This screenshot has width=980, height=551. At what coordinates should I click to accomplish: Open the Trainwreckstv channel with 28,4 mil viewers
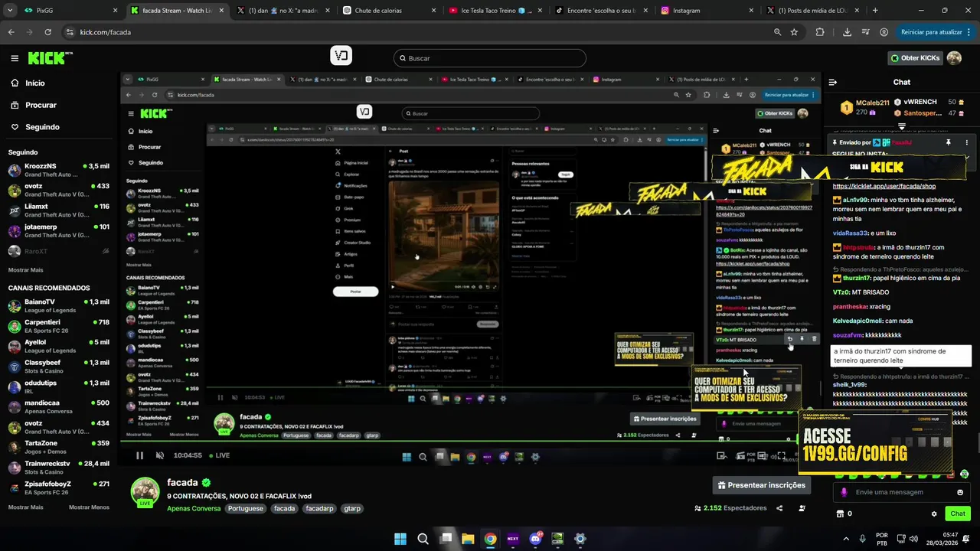58,468
